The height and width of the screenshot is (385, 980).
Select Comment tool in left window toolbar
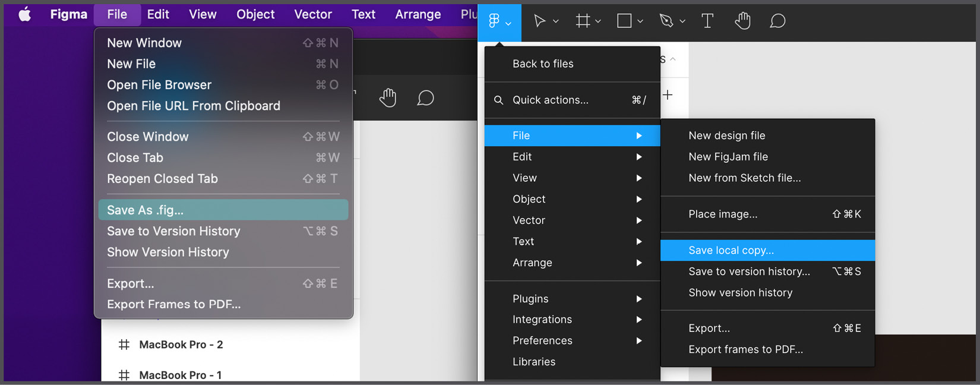425,97
